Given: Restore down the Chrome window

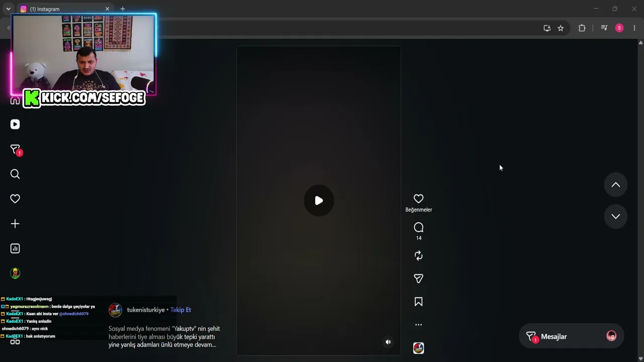Looking at the screenshot, I should coord(615,9).
